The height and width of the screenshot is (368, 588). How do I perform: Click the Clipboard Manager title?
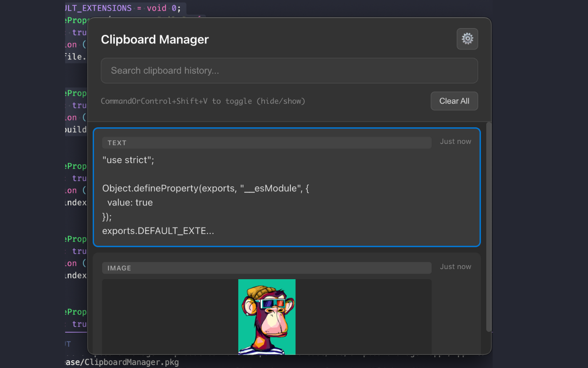[155, 40]
